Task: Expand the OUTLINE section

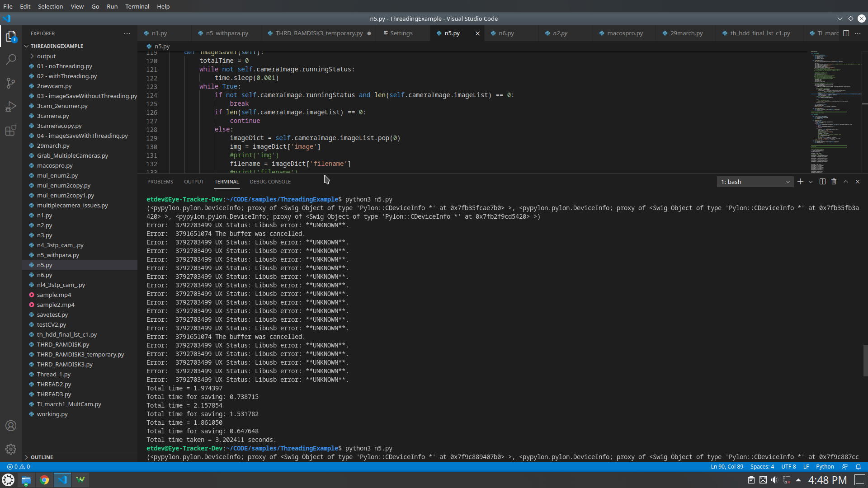Action: tap(42, 457)
